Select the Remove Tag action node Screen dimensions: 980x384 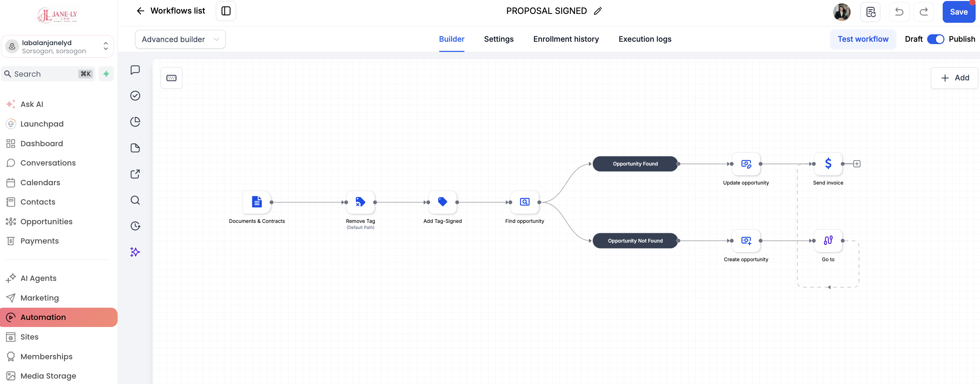click(360, 202)
